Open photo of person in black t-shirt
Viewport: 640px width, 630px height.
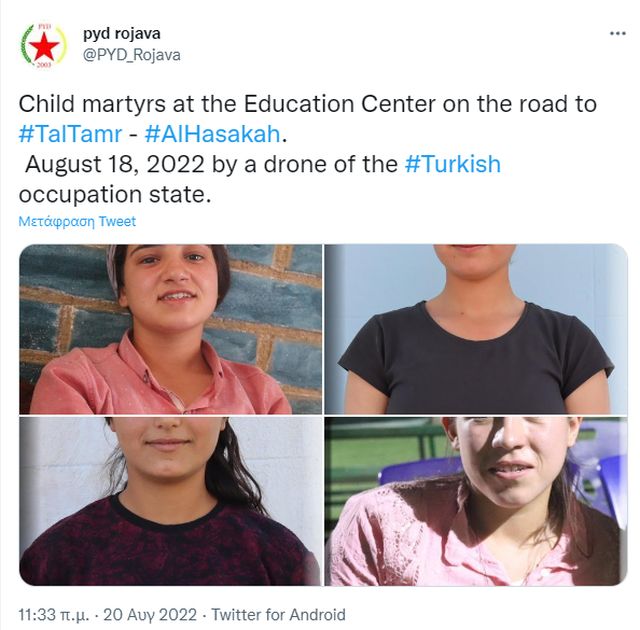[476, 329]
